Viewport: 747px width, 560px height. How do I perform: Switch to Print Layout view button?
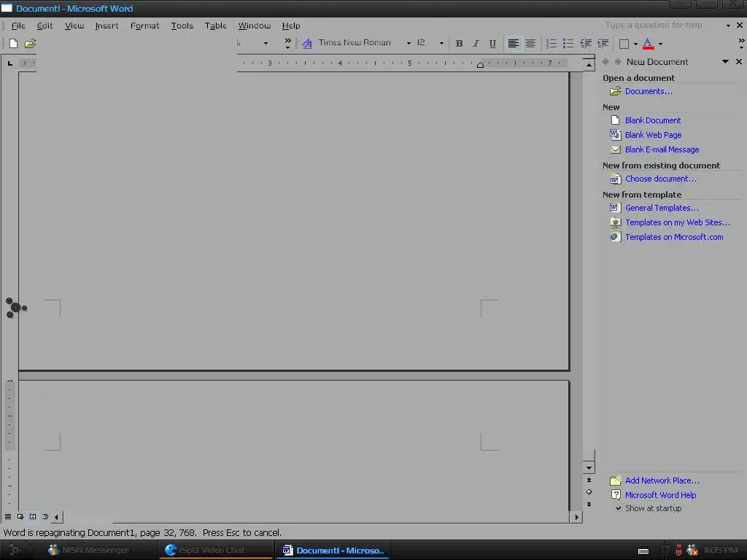(33, 517)
